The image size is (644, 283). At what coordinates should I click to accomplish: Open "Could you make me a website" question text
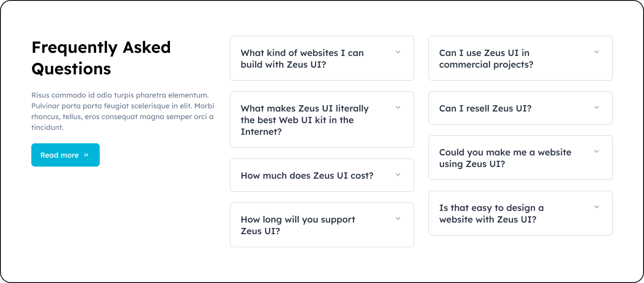click(505, 158)
